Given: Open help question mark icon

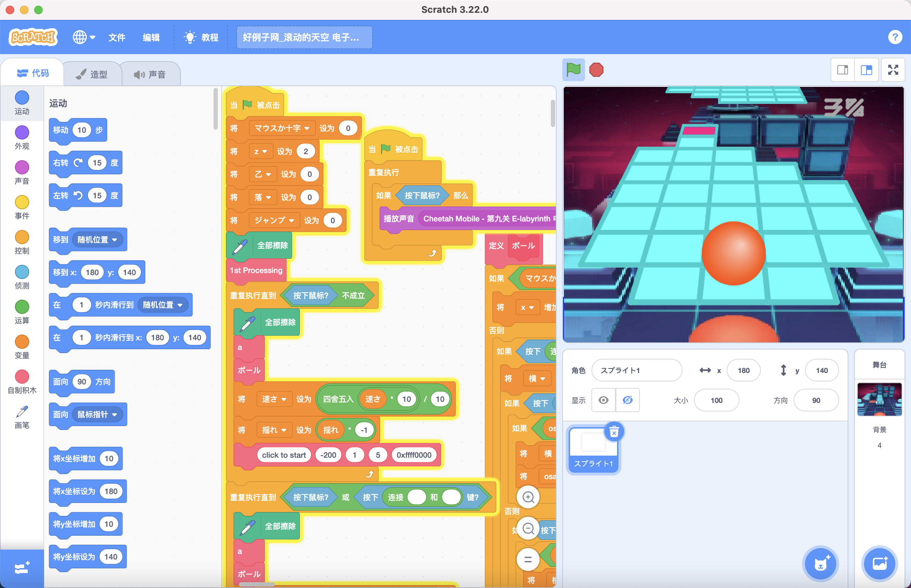Looking at the screenshot, I should [895, 37].
